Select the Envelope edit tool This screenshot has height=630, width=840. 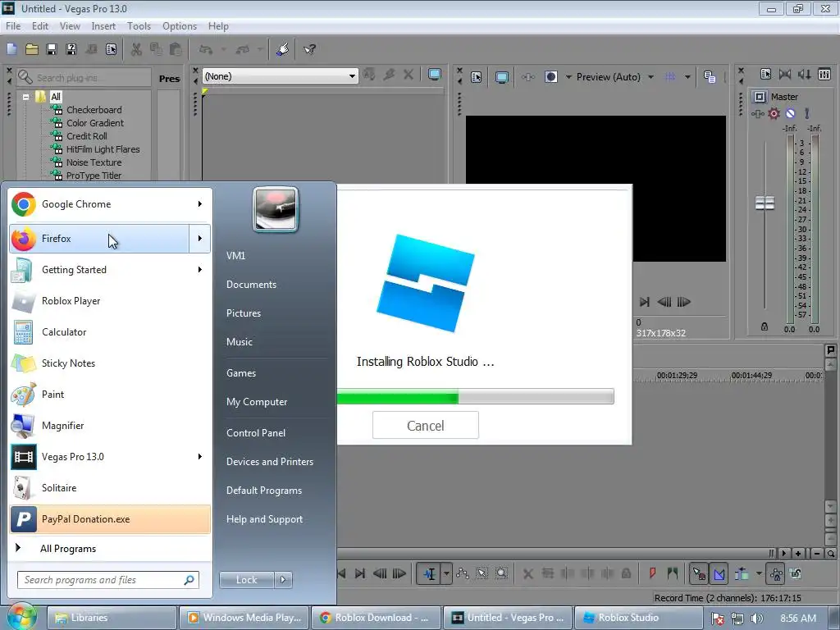click(x=463, y=573)
